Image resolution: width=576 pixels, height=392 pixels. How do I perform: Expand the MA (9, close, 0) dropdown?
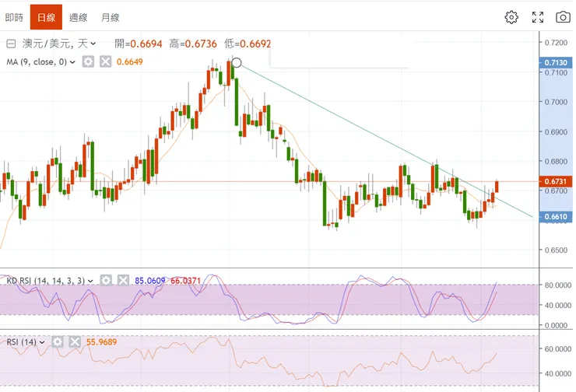tap(73, 62)
